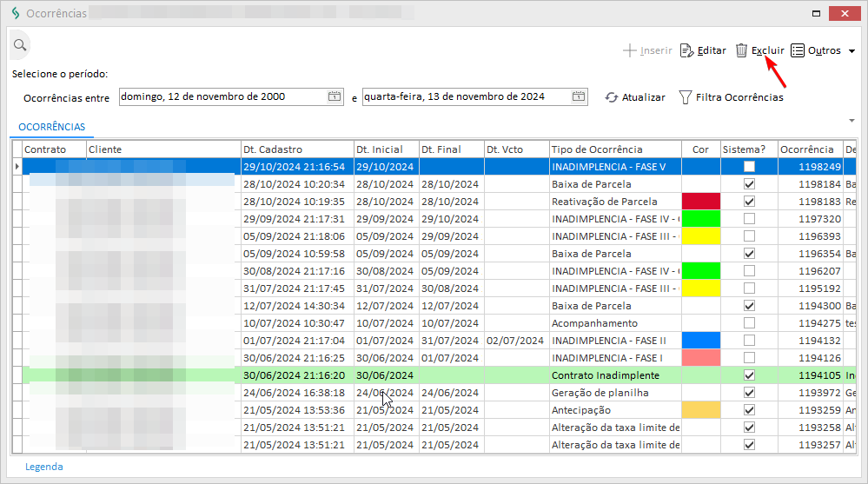Viewport: 868px width, 484px height.
Task: Click the Outros list icon
Action: click(x=798, y=50)
